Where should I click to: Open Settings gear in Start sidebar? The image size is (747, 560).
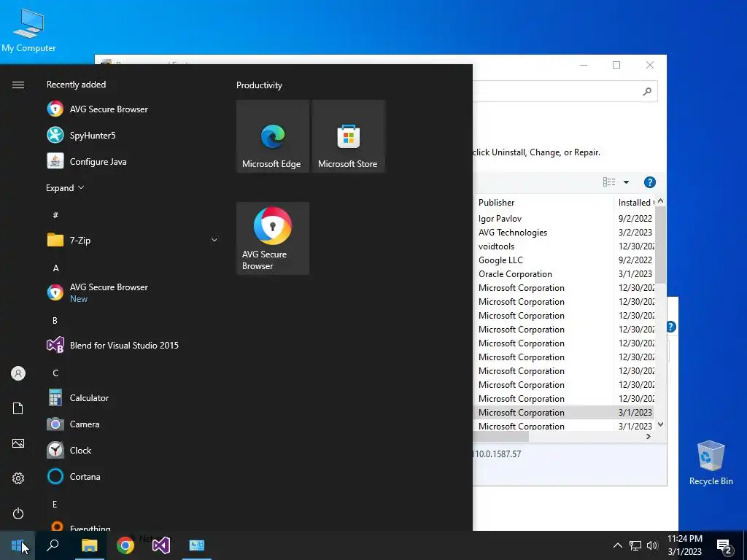coord(18,478)
